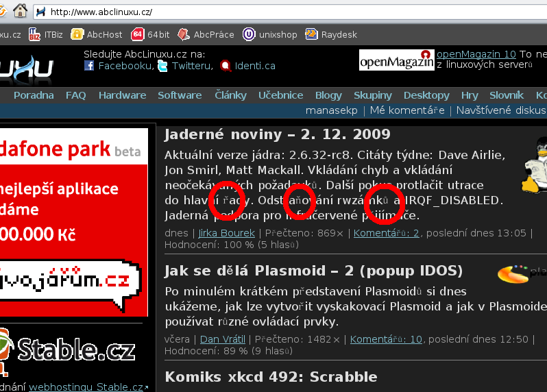The width and height of the screenshot is (547, 392).
Task: Click the Twitter bird icon
Action: coord(162,66)
